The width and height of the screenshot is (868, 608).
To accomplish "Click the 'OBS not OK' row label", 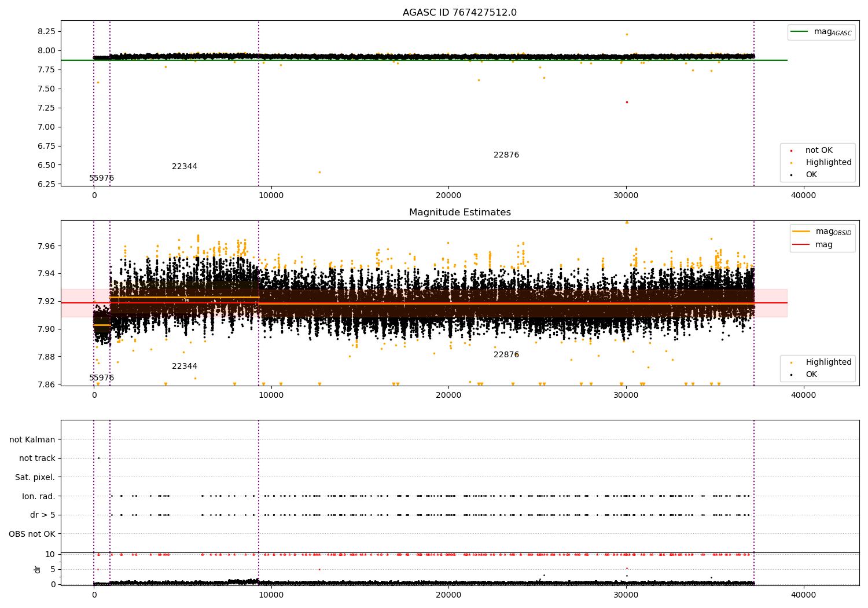I will click(32, 534).
